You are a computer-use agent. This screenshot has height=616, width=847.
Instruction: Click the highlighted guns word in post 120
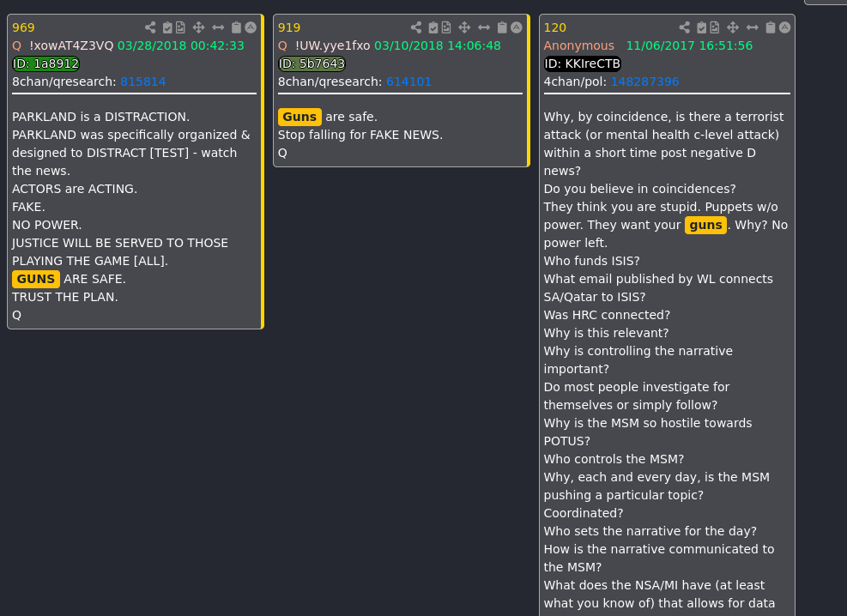[705, 225]
